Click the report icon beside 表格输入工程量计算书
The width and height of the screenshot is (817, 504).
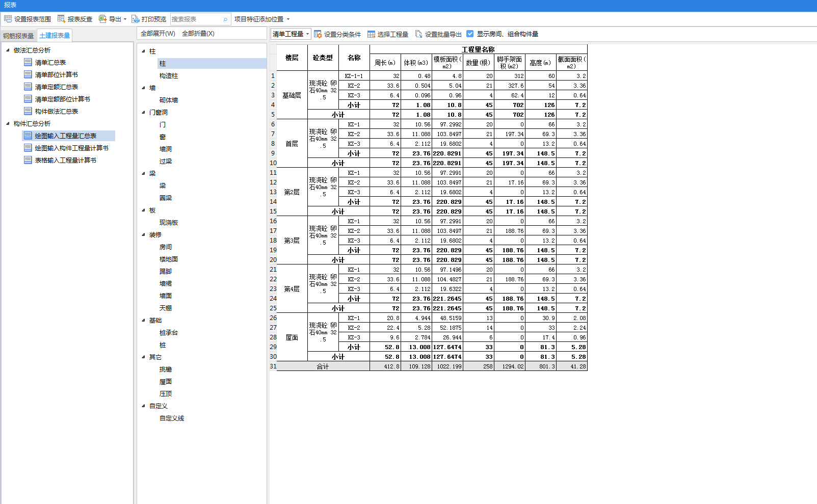coord(28,160)
